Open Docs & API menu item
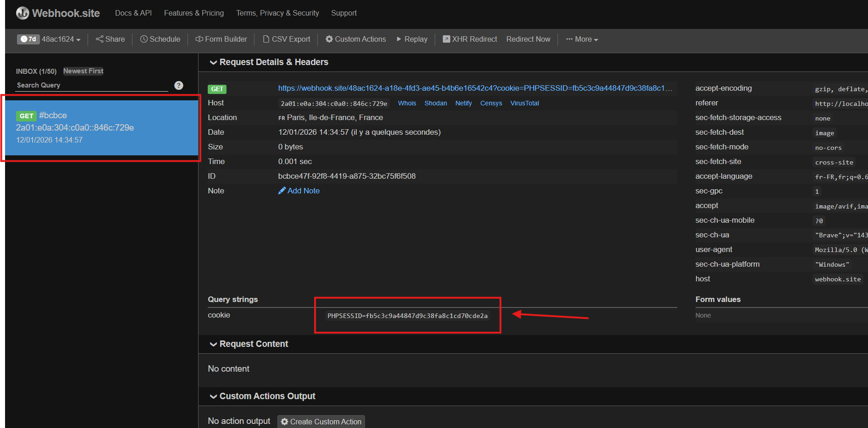This screenshot has width=868, height=428. (133, 13)
